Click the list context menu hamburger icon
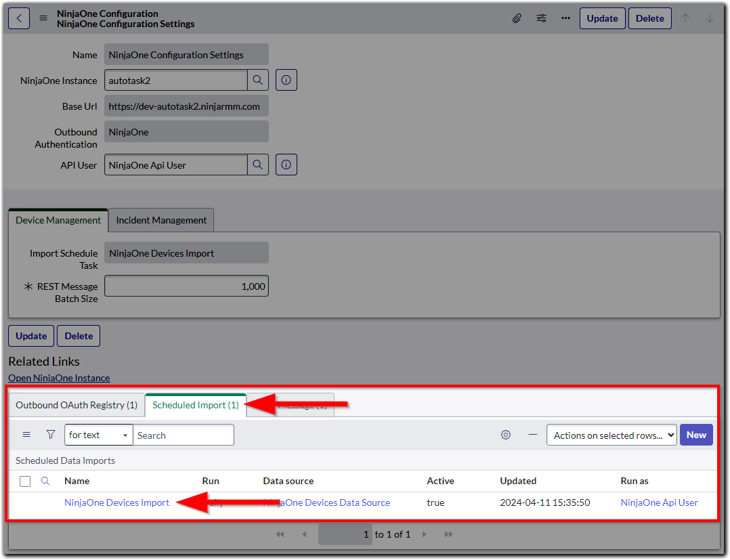730x560 pixels. [26, 435]
